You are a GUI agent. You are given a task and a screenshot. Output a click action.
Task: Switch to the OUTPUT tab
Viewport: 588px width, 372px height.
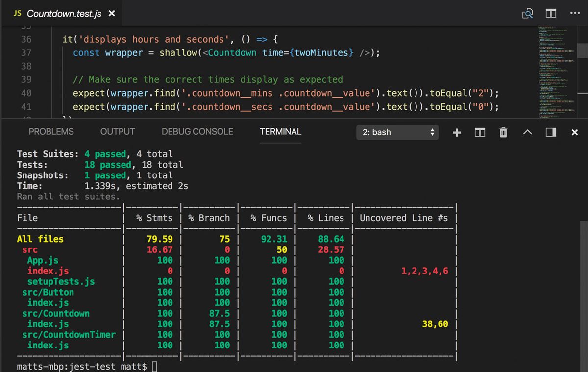coord(117,131)
